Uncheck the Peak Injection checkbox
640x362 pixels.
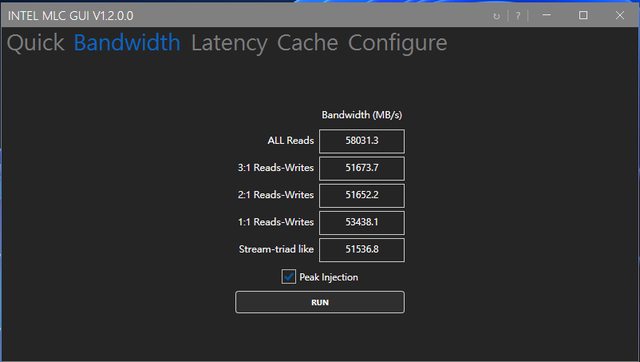point(289,277)
